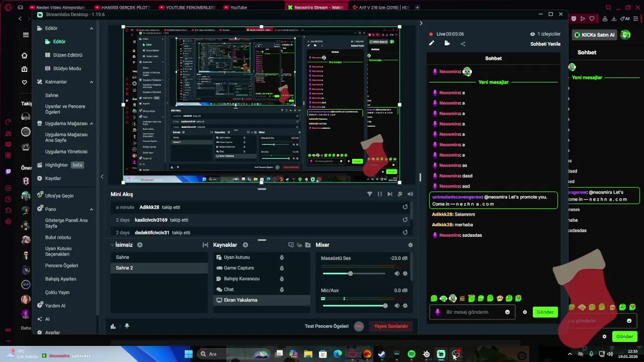Collapse the Uygulama Mağazası sidebar section
Viewport: 644px width, 362px height.
coord(92,124)
